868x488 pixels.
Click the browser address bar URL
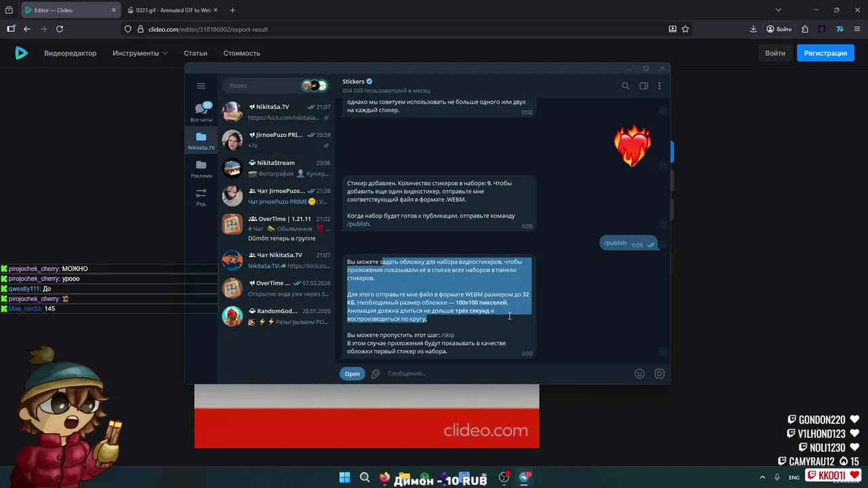pos(208,29)
